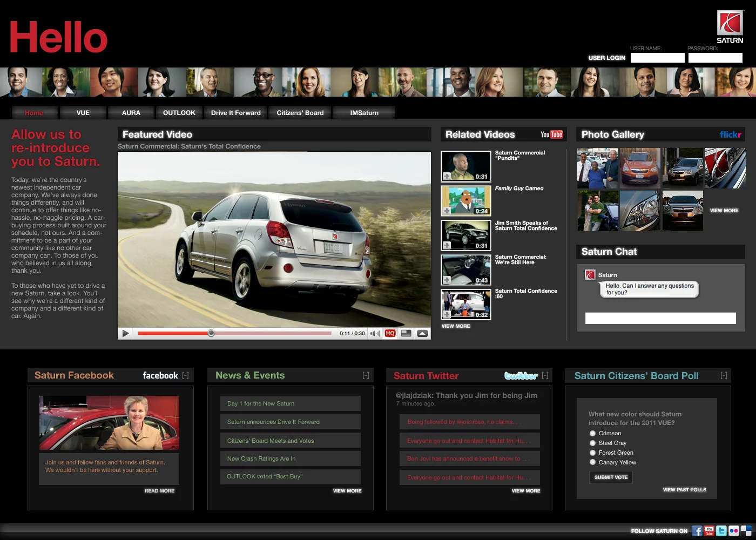
Task: Open "New Crash Ratings Are In" news
Action: [291, 458]
